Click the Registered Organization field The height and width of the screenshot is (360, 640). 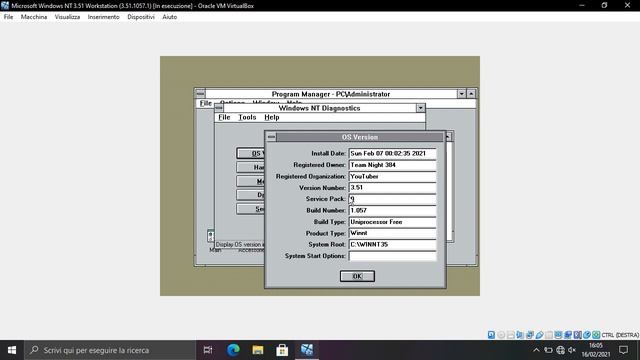pyautogui.click(x=392, y=176)
